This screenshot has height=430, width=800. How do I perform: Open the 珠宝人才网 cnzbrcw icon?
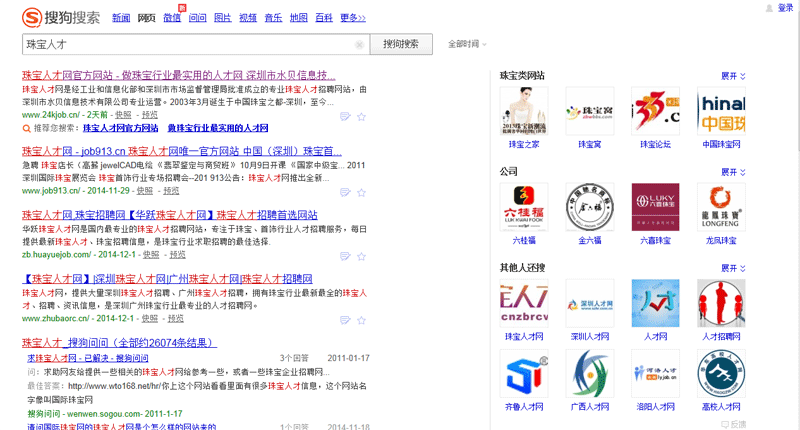(x=524, y=303)
